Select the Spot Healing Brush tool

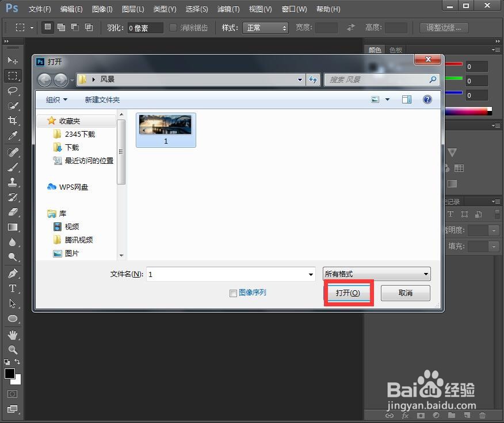13,152
